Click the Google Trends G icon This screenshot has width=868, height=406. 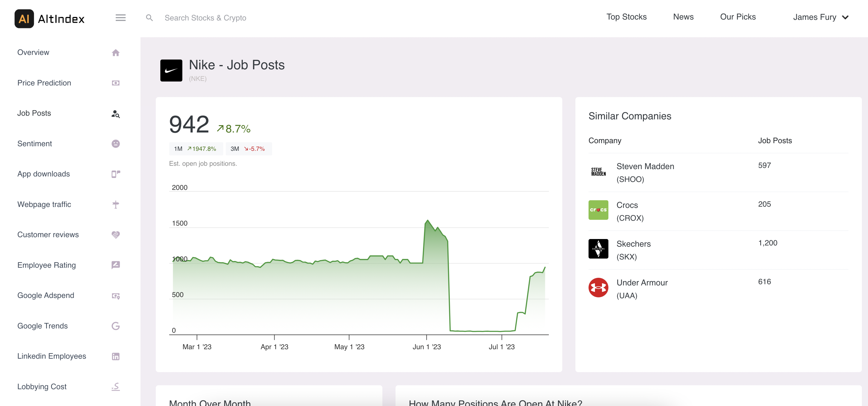click(115, 326)
